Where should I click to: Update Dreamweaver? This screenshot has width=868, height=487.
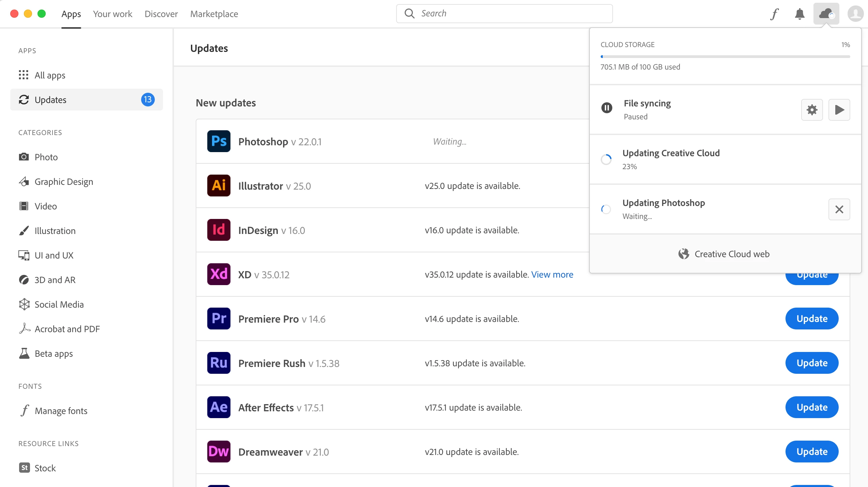pyautogui.click(x=811, y=452)
